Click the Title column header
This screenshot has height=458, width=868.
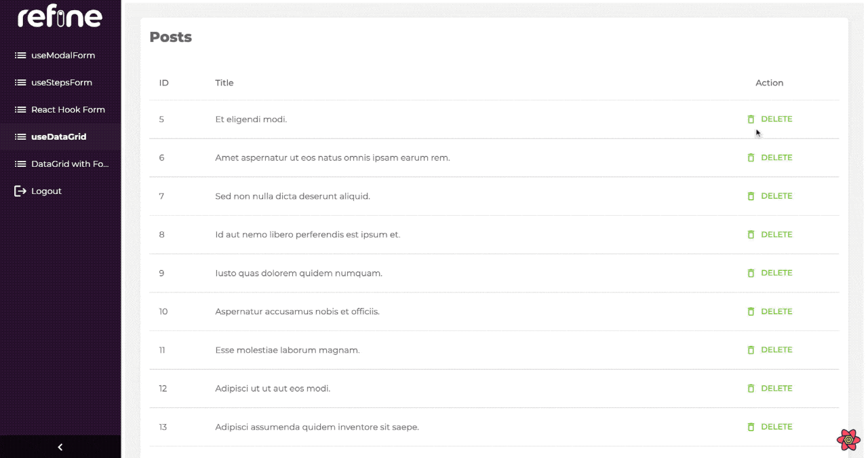tap(224, 83)
